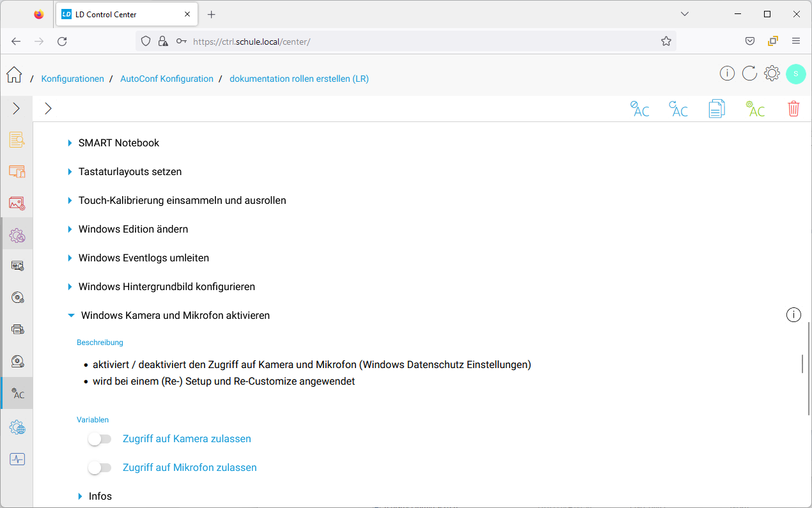Open a new browser tab
Viewport: 812px width, 508px height.
[x=212, y=14]
